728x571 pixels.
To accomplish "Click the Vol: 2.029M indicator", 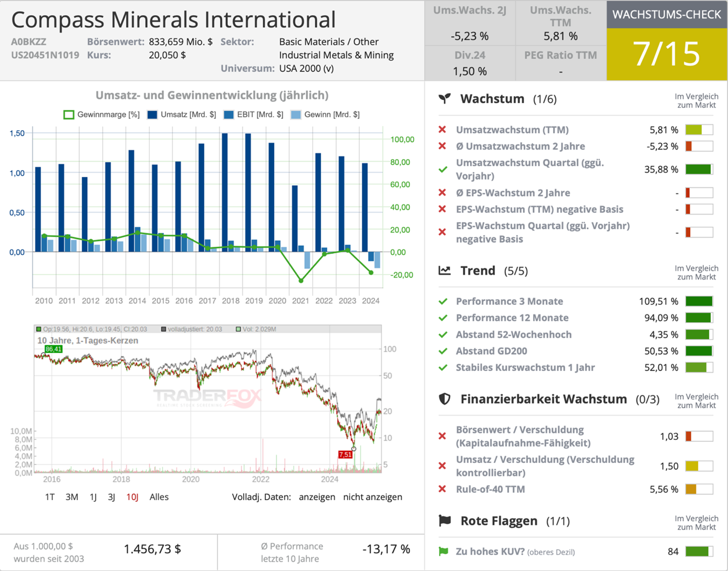I will 256,329.
